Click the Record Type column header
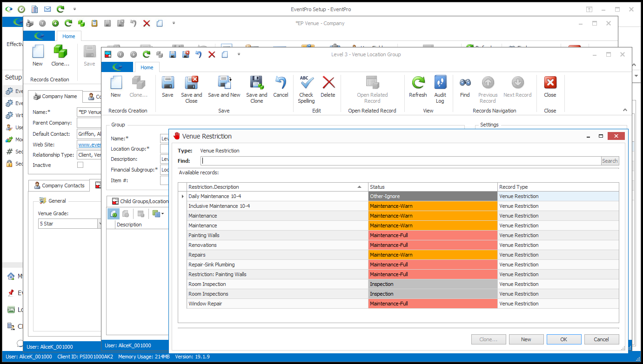The height and width of the screenshot is (364, 643). [x=558, y=187]
